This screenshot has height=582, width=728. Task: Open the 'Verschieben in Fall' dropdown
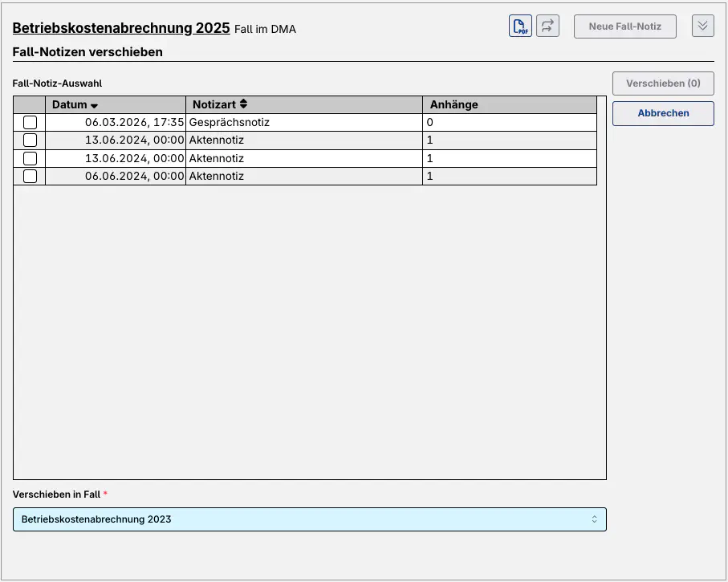[310, 519]
